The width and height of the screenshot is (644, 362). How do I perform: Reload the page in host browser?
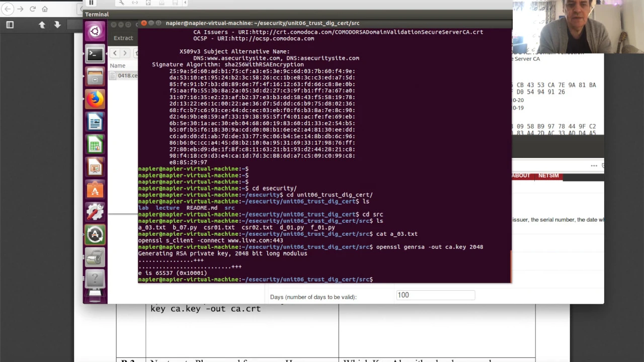(33, 9)
